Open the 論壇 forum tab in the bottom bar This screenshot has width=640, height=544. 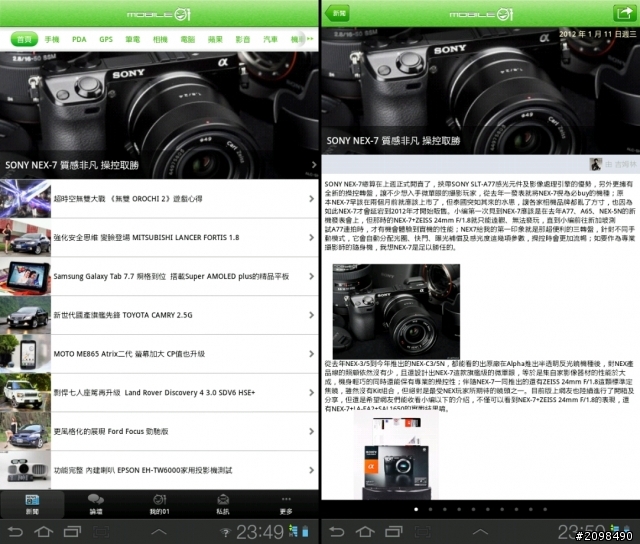tap(96, 504)
